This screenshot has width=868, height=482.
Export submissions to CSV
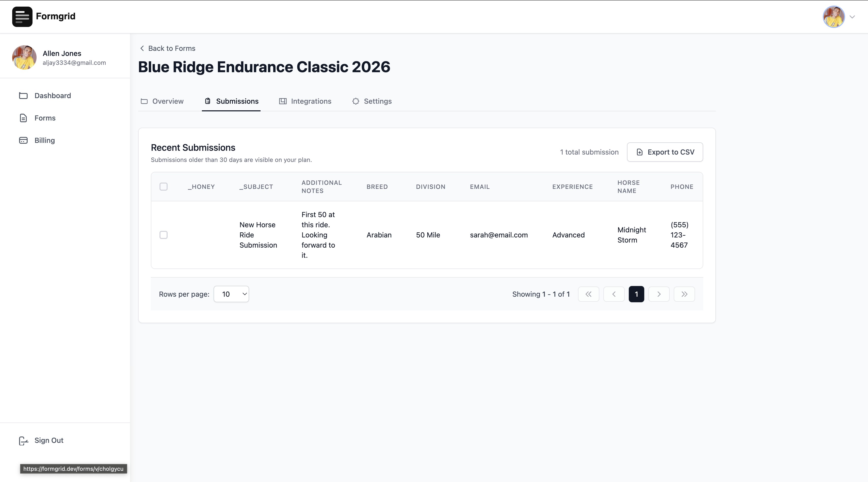tap(665, 152)
